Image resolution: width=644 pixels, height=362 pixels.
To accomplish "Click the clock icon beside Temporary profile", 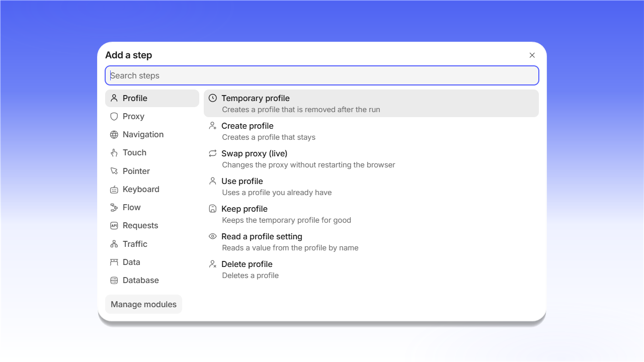I will tap(212, 98).
